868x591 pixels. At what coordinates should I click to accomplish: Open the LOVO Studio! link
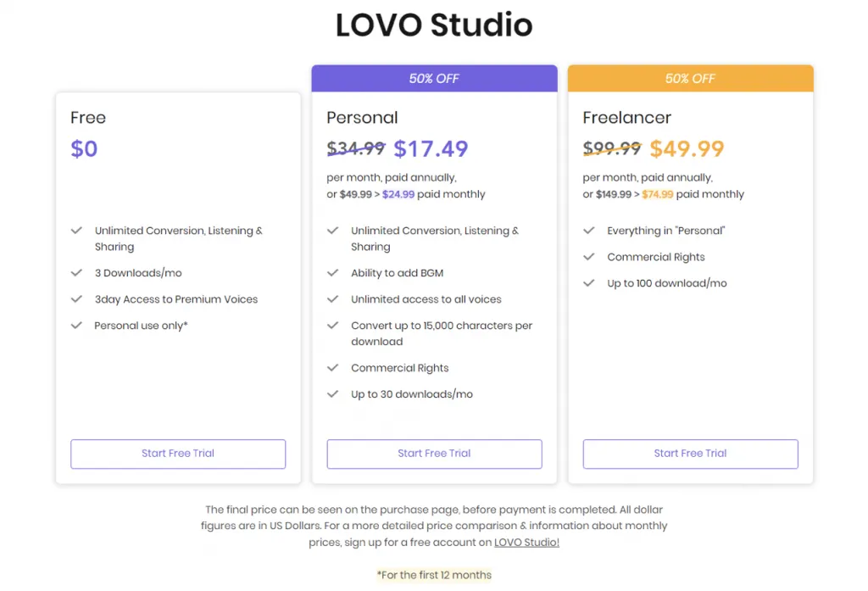point(526,542)
